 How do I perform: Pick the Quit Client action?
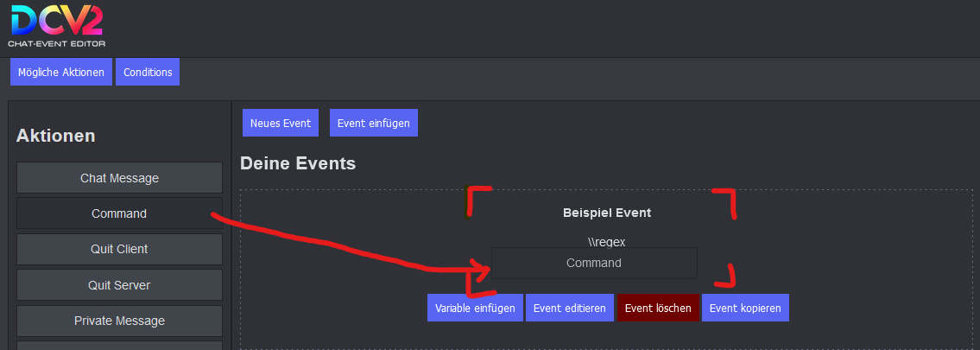click(x=119, y=249)
